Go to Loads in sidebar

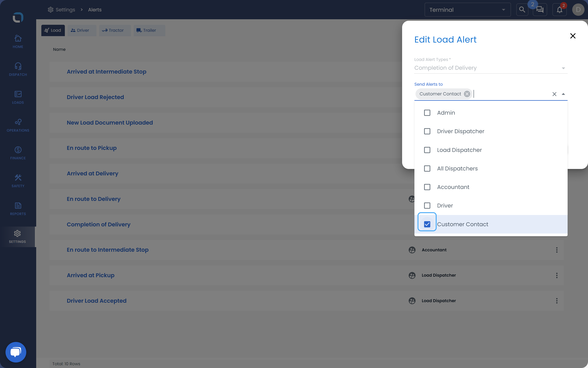18,97
